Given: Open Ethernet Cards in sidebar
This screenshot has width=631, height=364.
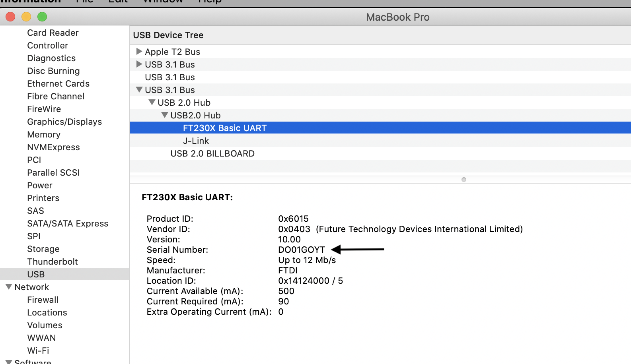Looking at the screenshot, I should 58,83.
